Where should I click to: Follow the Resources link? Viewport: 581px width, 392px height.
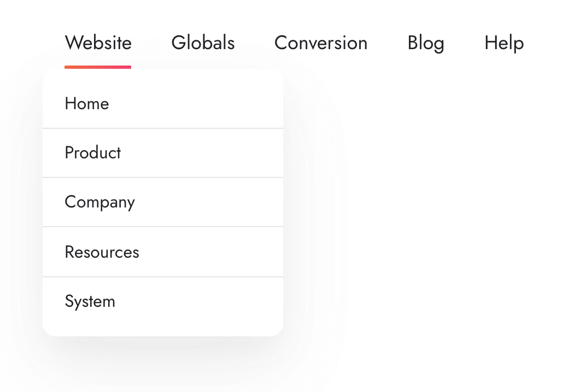click(102, 252)
